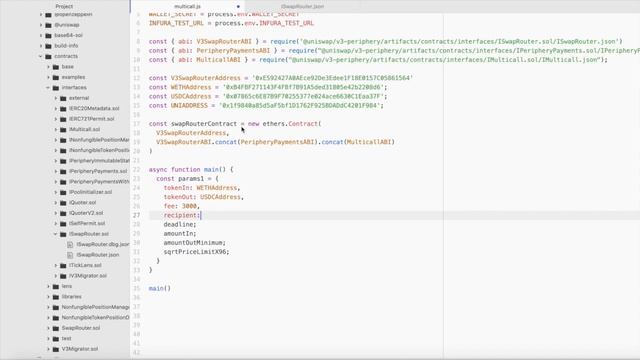Click 'amountOutMinimum;' in the code
Image resolution: width=640 pixels, height=360 pixels.
point(194,243)
